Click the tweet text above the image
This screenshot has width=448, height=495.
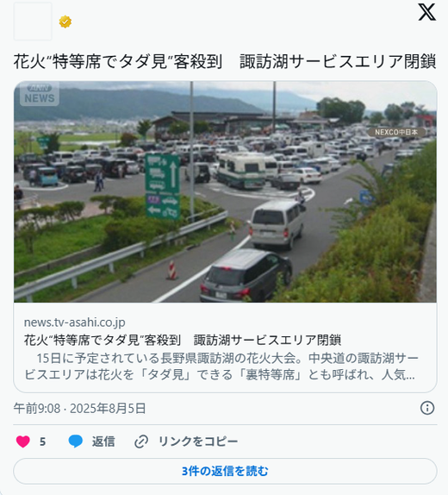[225, 61]
